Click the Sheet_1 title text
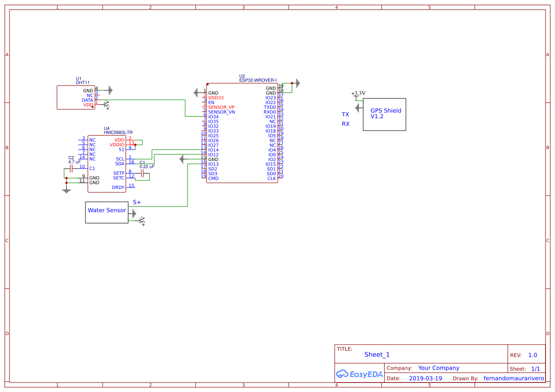This screenshot has width=555, height=392. click(377, 355)
